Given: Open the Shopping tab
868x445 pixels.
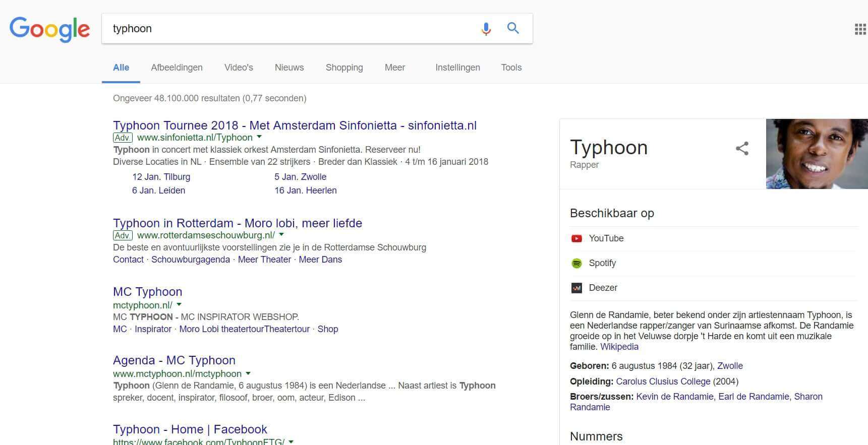Looking at the screenshot, I should pyautogui.click(x=344, y=68).
